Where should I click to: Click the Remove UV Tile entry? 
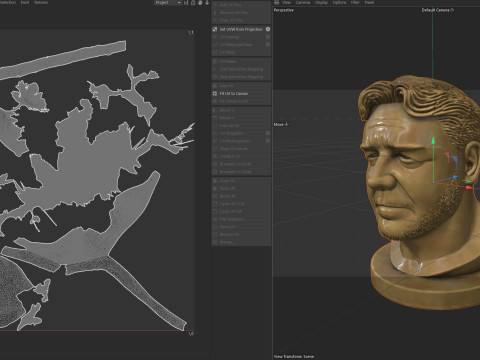click(x=241, y=12)
